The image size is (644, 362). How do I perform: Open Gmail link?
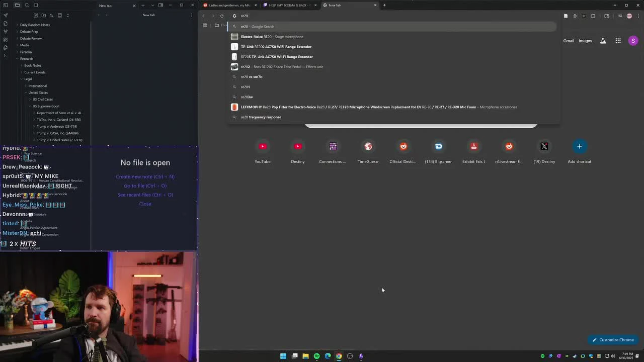click(x=569, y=41)
